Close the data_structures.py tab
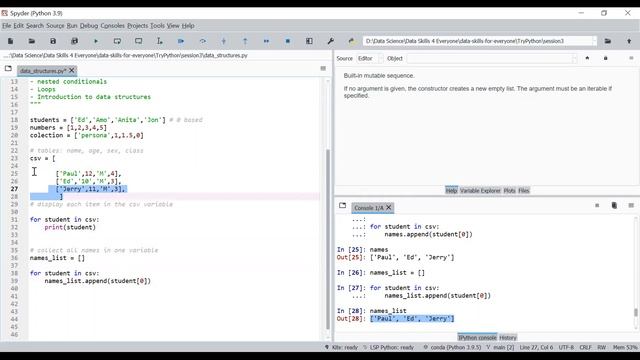The height and width of the screenshot is (360, 640). tap(72, 71)
